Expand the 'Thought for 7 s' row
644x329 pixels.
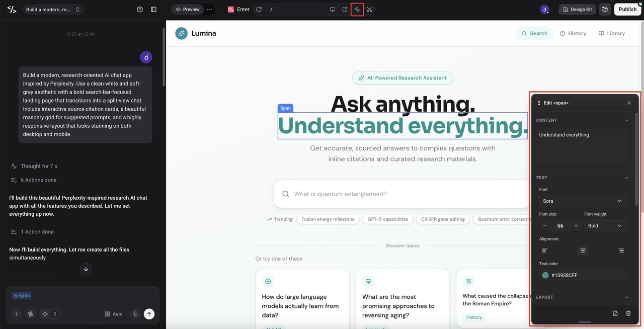tap(34, 166)
